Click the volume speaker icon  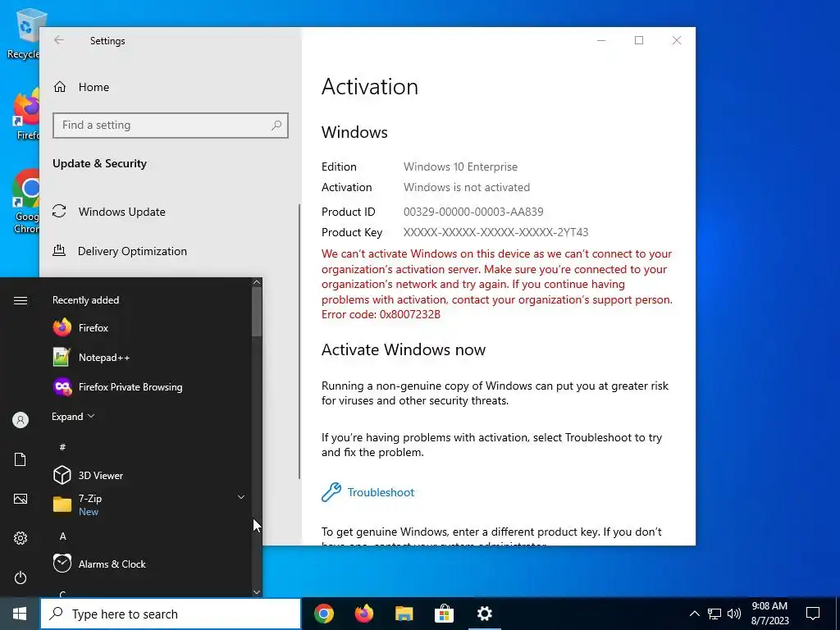734,614
